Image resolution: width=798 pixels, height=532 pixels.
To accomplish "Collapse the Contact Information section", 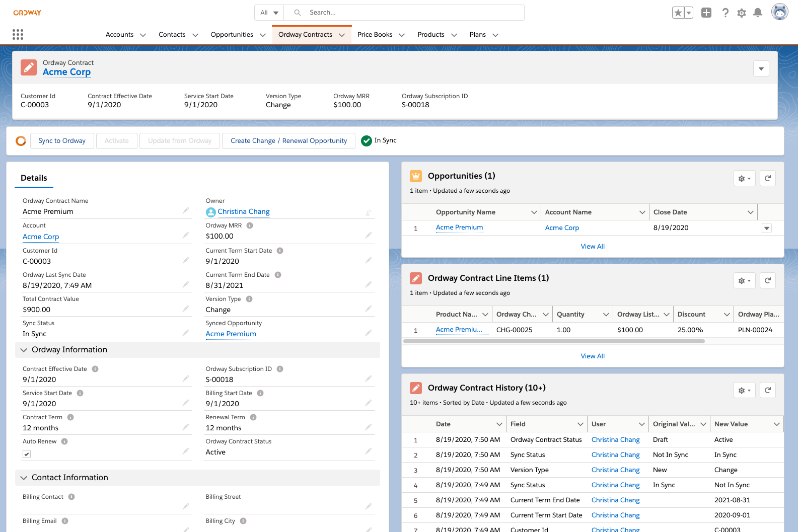I will [x=24, y=478].
